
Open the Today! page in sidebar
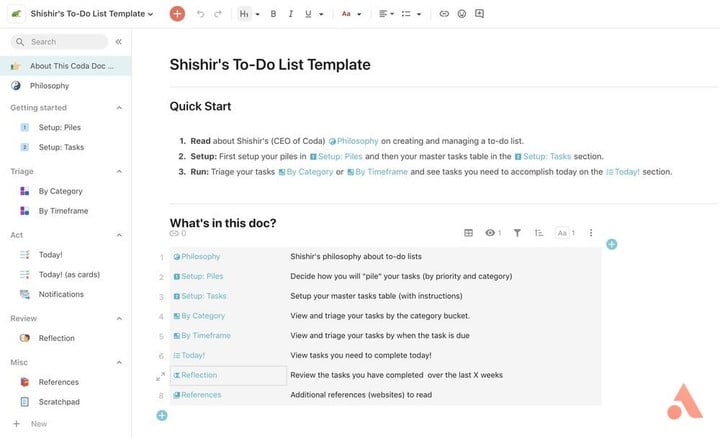pyautogui.click(x=50, y=255)
